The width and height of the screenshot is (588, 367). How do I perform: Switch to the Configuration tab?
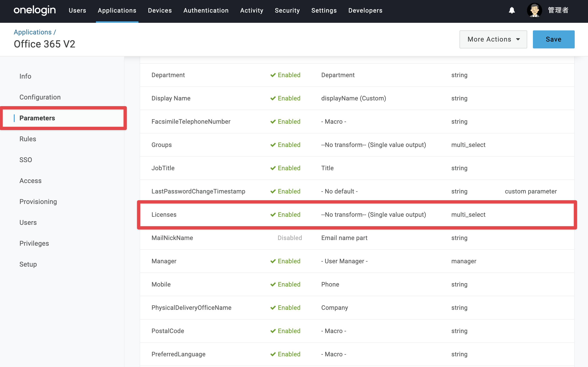click(40, 97)
